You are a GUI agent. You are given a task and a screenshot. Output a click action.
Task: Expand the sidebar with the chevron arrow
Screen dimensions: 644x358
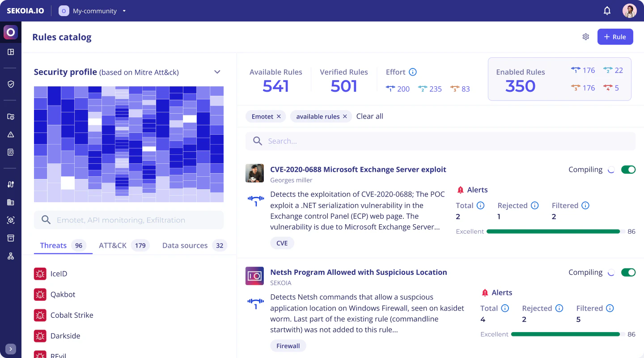[11, 349]
